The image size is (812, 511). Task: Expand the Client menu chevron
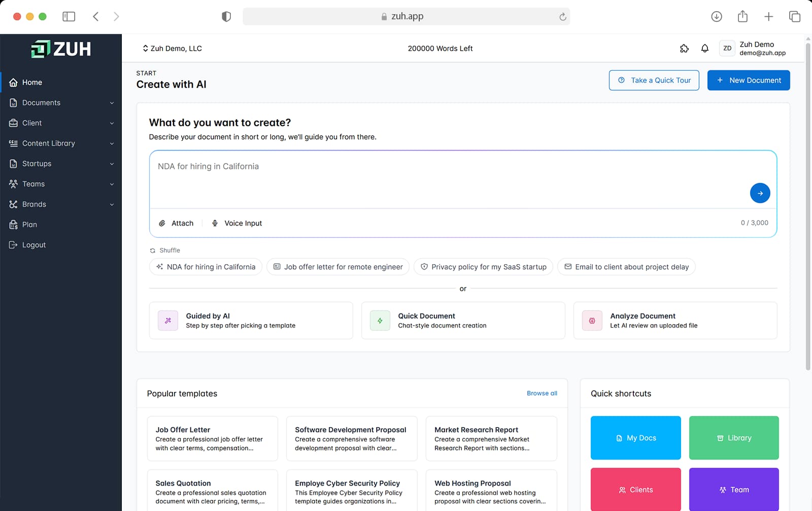tap(112, 123)
